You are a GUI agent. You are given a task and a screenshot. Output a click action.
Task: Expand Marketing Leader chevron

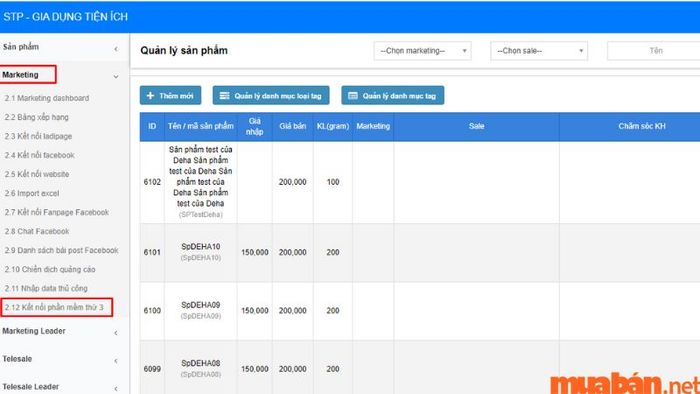pos(116,333)
